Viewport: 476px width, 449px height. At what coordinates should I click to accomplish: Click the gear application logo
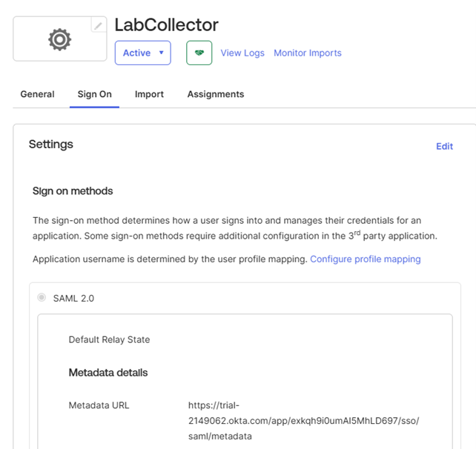60,39
